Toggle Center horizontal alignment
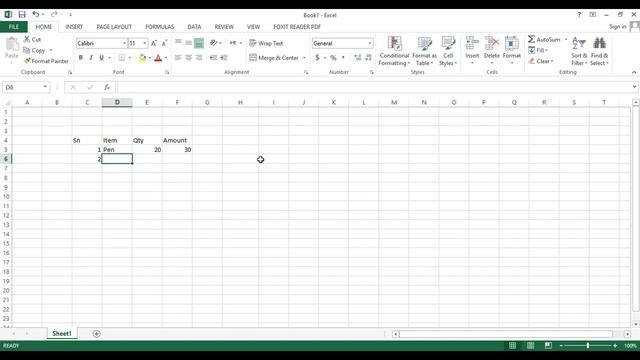This screenshot has width=640, height=360. coord(189,58)
